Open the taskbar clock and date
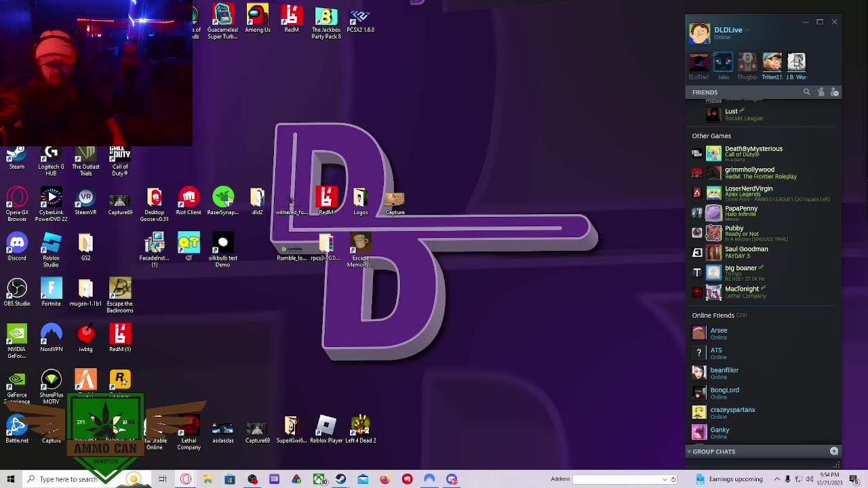868x488 pixels. point(829,479)
